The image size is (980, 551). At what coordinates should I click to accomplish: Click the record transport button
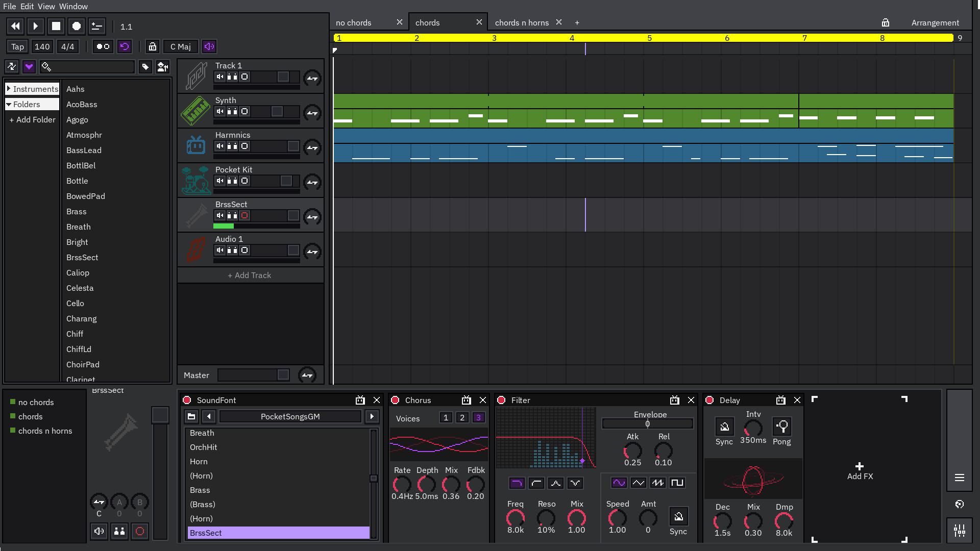coord(77,26)
